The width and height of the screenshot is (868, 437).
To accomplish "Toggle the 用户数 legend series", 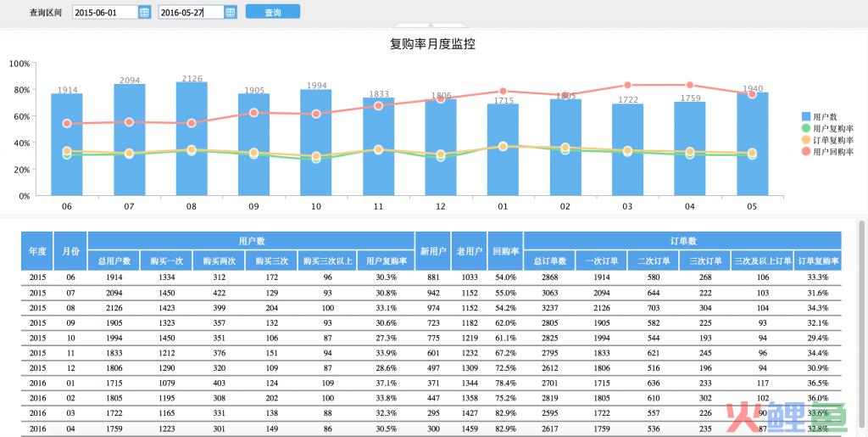I will tap(820, 117).
